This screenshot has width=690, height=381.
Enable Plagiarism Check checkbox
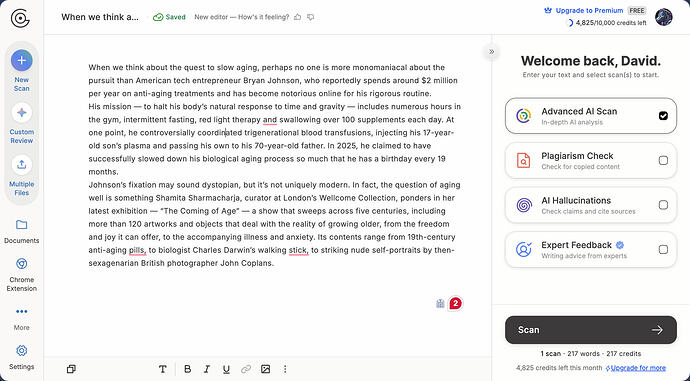click(663, 161)
